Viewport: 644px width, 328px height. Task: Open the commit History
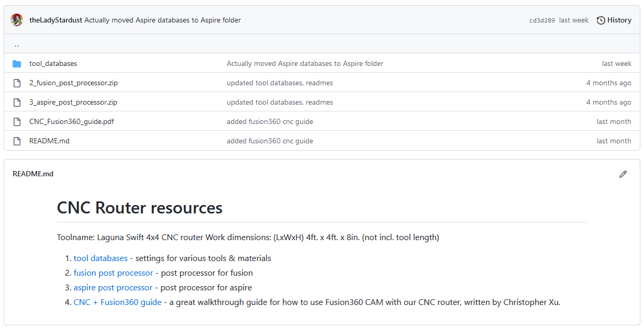[614, 20]
